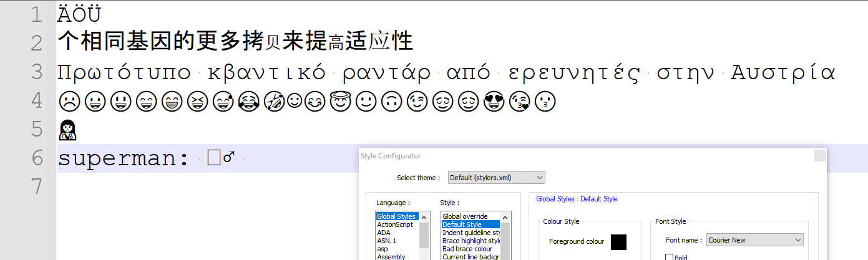The width and height of the screenshot is (868, 260).
Task: Toggle the Bold checkbox
Action: [x=669, y=258]
